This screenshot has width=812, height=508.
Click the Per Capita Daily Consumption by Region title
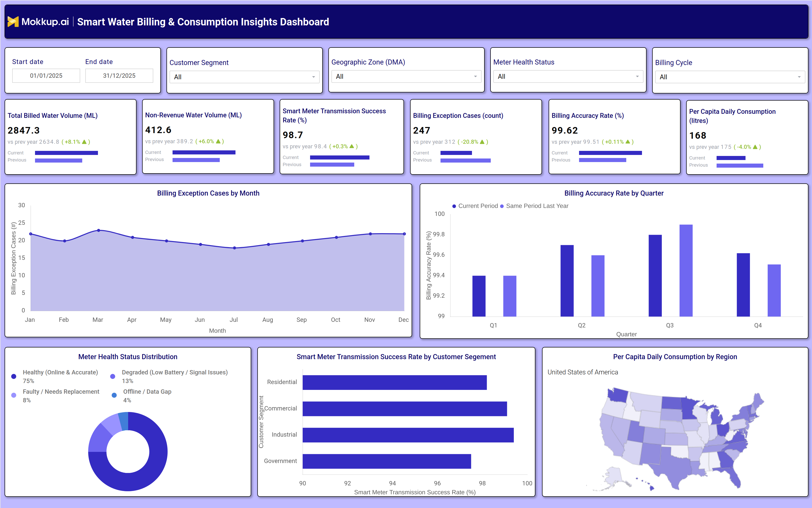pos(675,357)
